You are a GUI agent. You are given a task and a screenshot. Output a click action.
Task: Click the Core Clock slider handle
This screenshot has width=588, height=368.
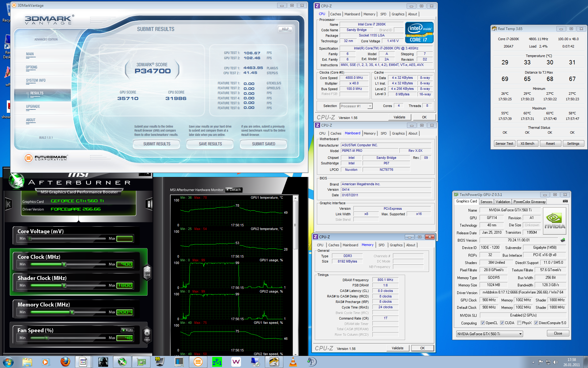tap(64, 264)
